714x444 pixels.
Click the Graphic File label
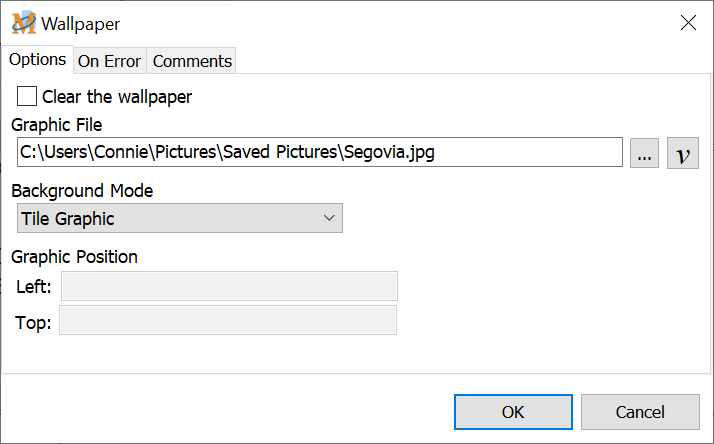[57, 125]
